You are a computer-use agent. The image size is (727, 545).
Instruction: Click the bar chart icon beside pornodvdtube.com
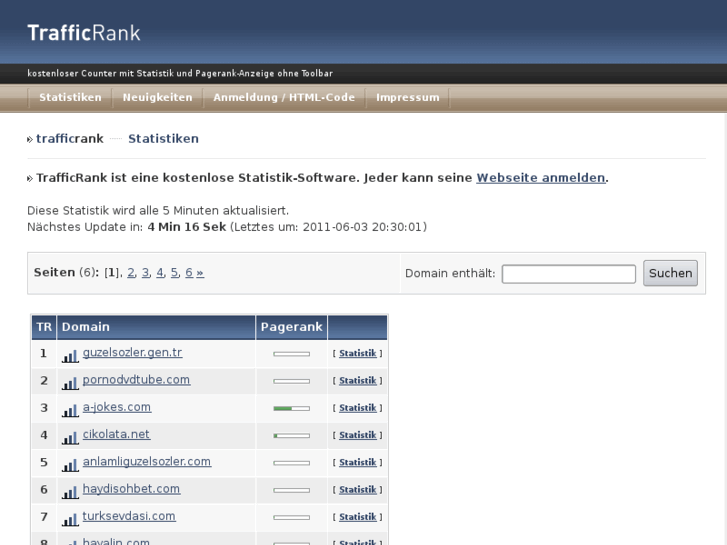pyautogui.click(x=70, y=384)
